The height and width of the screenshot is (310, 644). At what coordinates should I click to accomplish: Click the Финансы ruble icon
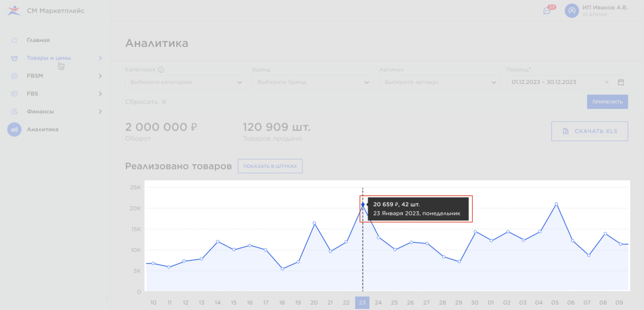pyautogui.click(x=14, y=112)
